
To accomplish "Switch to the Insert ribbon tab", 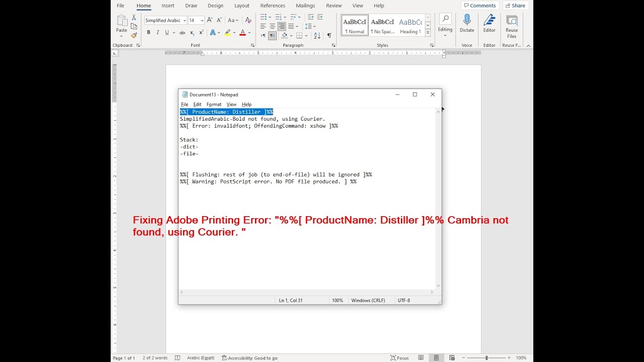I will pyautogui.click(x=168, y=6).
